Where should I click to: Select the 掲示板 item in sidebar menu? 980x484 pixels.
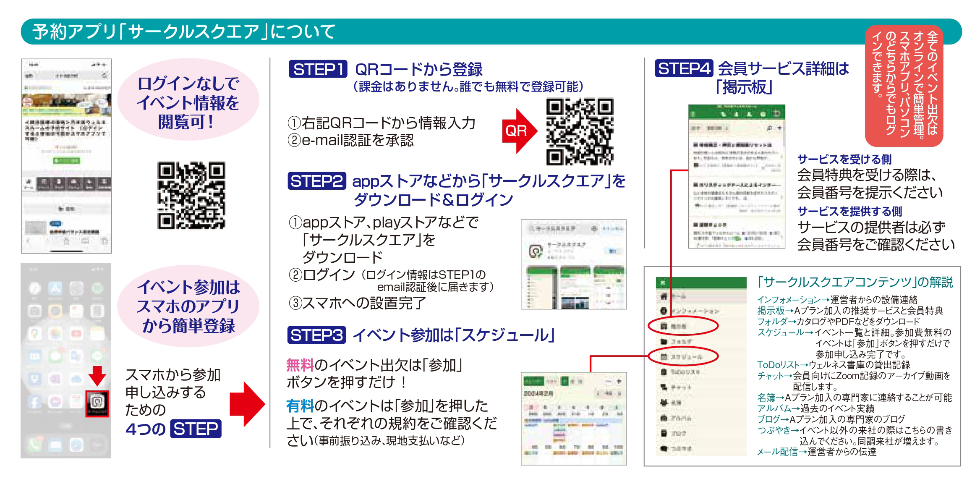(x=683, y=326)
